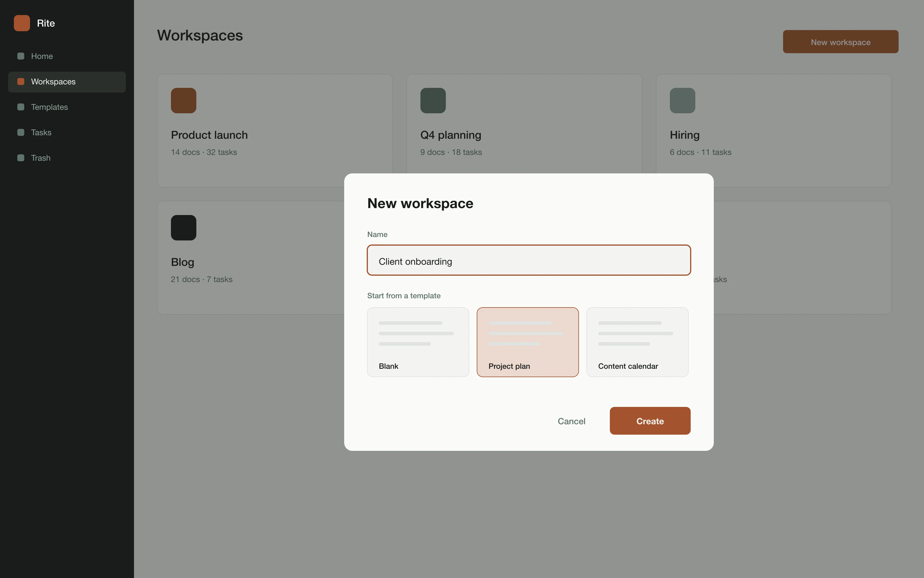This screenshot has width=924, height=578.
Task: Select the Content calendar template
Action: pyautogui.click(x=637, y=342)
